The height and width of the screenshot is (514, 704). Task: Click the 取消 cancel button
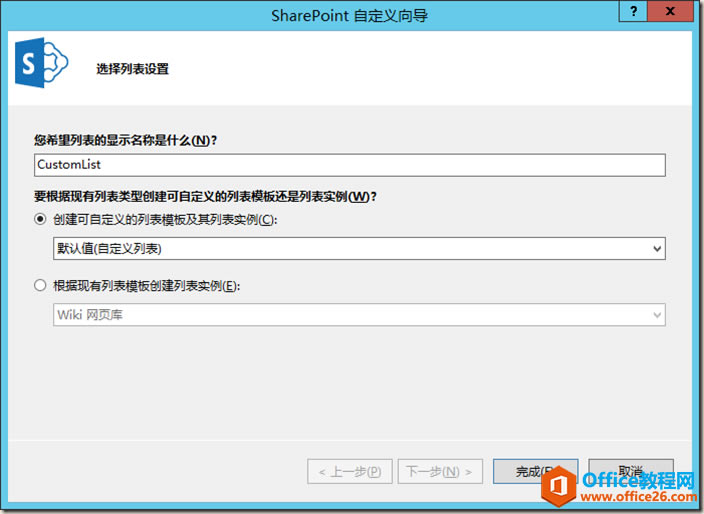(631, 471)
